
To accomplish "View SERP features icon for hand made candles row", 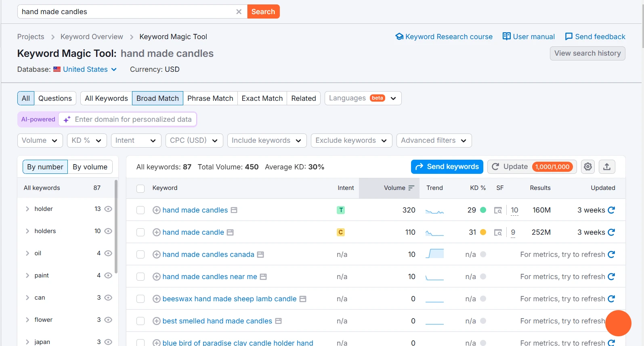I will pos(498,210).
